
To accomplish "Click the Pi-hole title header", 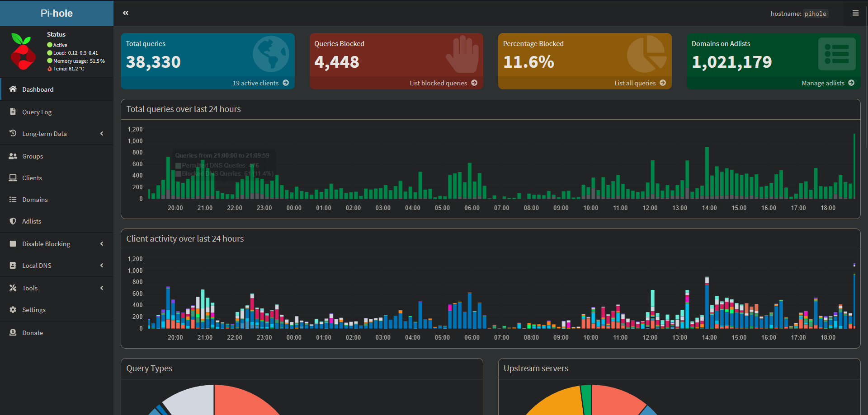I will pyautogui.click(x=57, y=13).
